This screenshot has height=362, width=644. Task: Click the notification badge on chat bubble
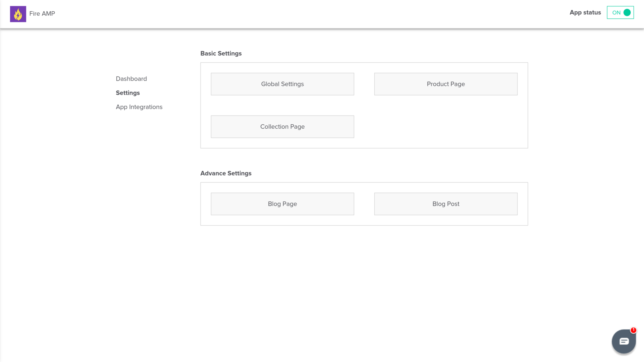(634, 330)
